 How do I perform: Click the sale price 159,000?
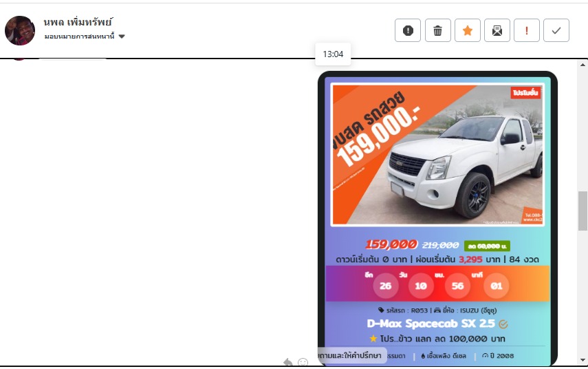pyautogui.click(x=391, y=245)
